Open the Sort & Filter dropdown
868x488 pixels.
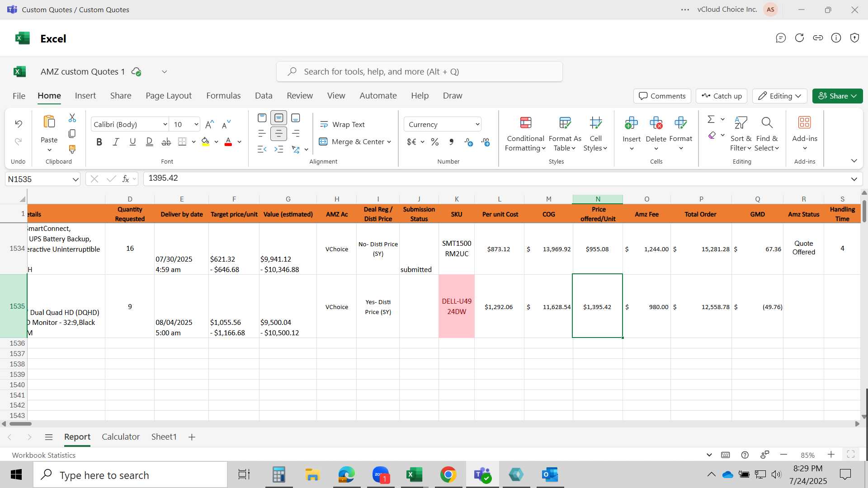(x=741, y=134)
